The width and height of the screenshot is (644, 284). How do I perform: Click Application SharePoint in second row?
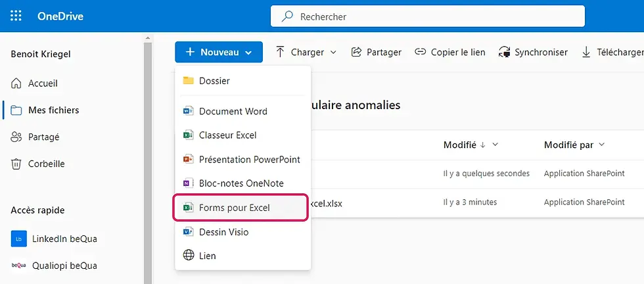[x=584, y=202]
